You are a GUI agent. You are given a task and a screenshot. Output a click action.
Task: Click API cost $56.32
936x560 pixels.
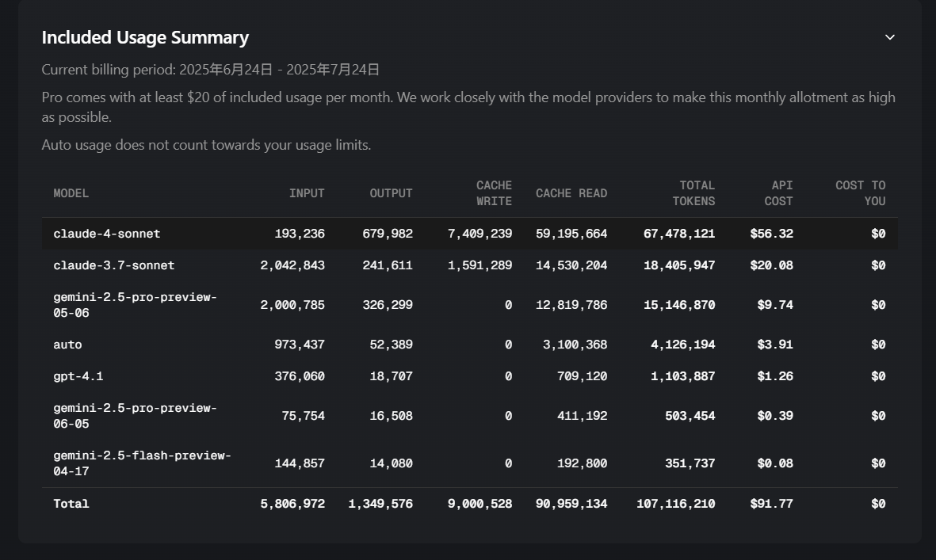pyautogui.click(x=772, y=234)
